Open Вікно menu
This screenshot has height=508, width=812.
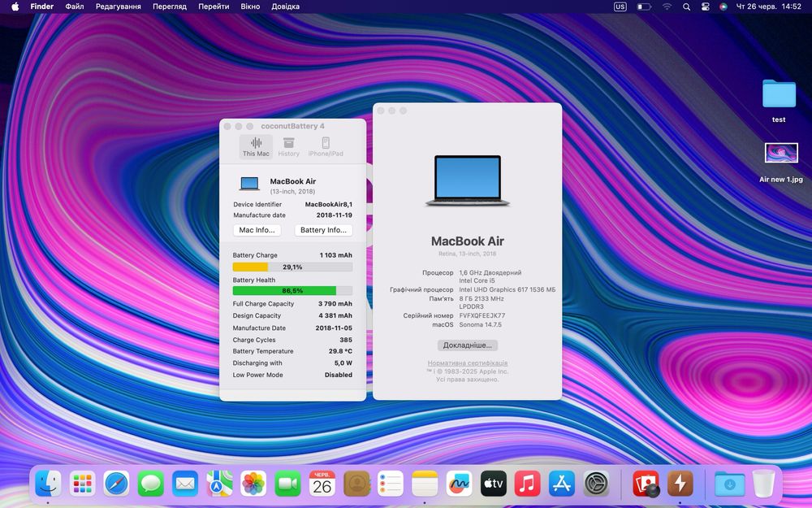pyautogui.click(x=250, y=7)
